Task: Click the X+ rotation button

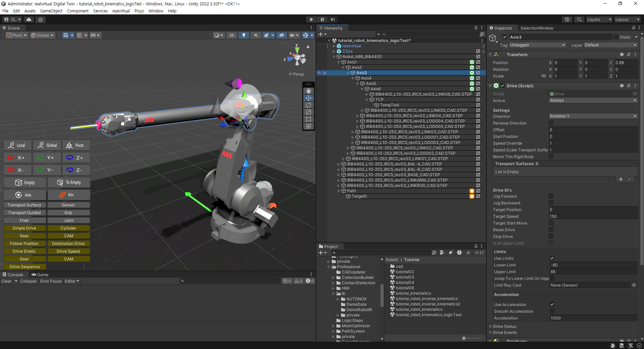Action: tap(18, 158)
